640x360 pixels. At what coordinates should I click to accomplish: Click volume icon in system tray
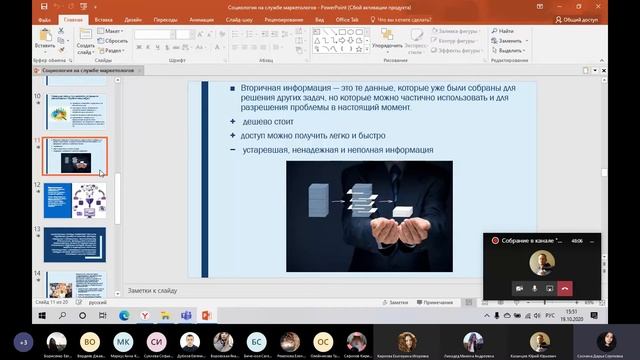pos(537,316)
